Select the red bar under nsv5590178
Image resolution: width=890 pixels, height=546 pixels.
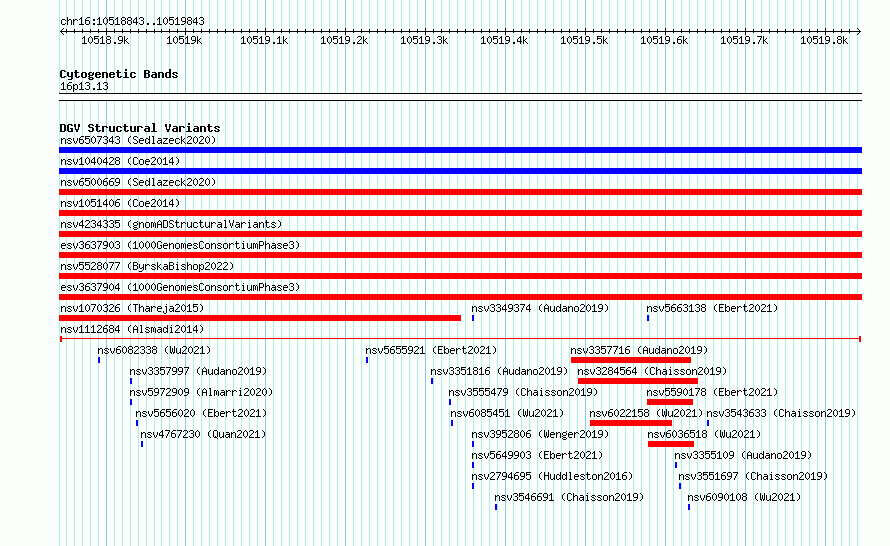[670, 402]
